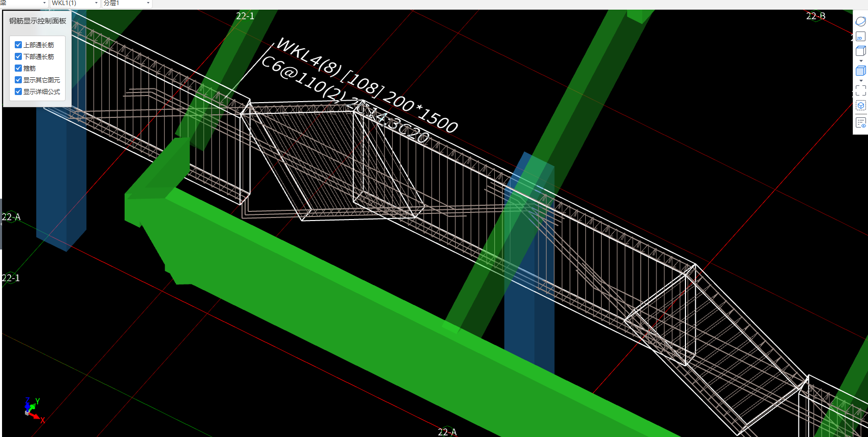The width and height of the screenshot is (868, 437).
Task: Click the orbit rotate view icon
Action: [860, 21]
